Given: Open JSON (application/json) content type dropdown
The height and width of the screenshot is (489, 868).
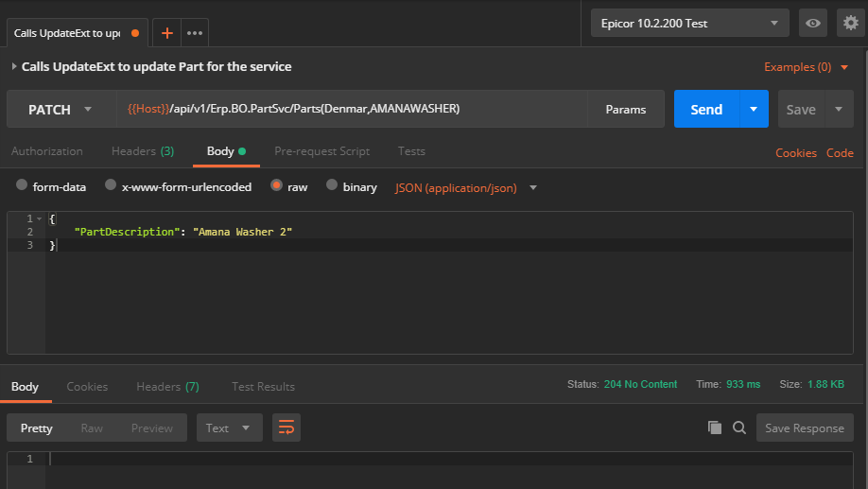Looking at the screenshot, I should pos(466,187).
